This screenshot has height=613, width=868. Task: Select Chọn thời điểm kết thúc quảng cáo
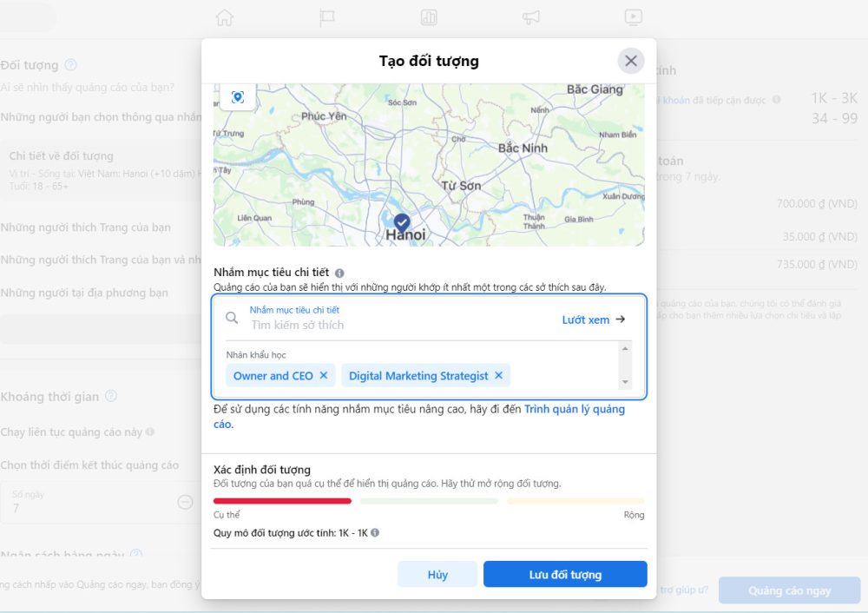click(89, 465)
